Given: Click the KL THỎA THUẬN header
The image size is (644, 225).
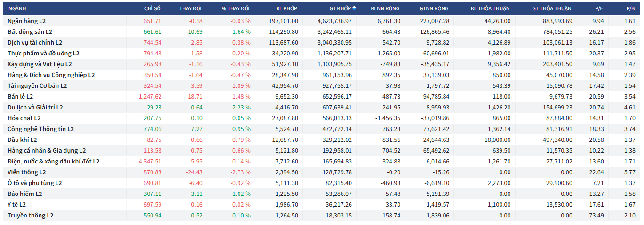Looking at the screenshot, I should [x=490, y=8].
